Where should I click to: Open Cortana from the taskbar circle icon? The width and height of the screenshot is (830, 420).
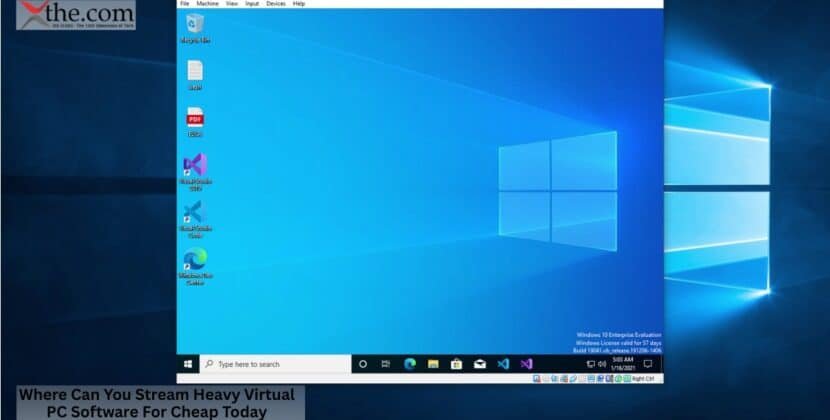click(x=363, y=364)
